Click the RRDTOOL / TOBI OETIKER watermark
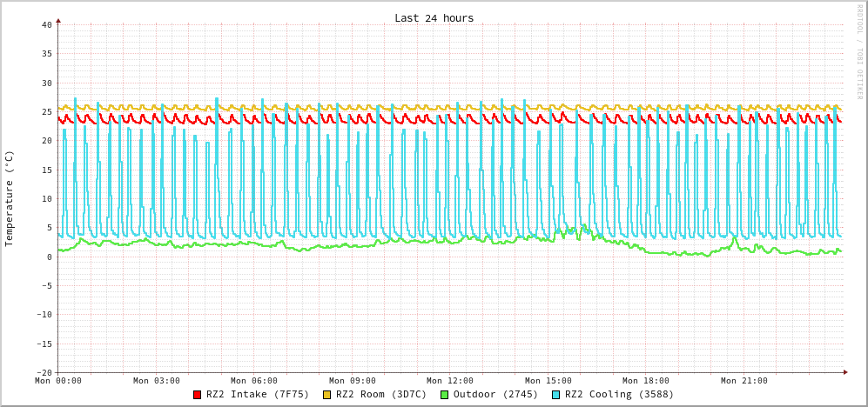Viewport: 868px width, 407px height. [x=859, y=52]
